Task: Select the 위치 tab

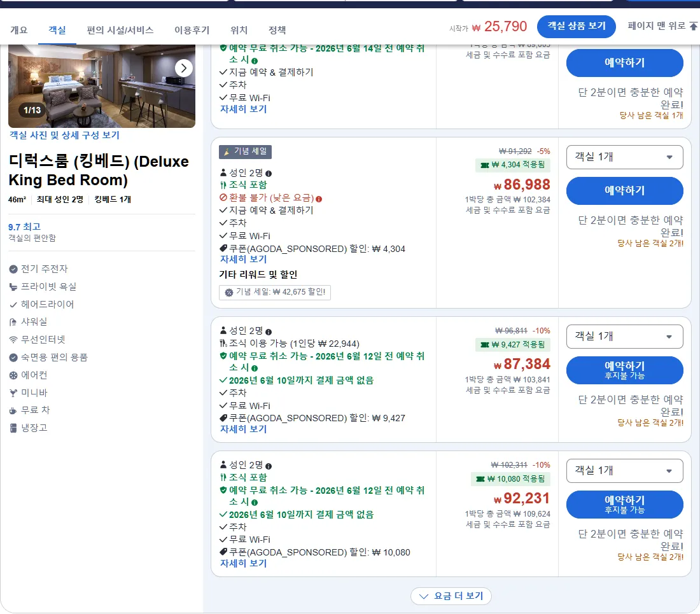Action: coord(239,30)
